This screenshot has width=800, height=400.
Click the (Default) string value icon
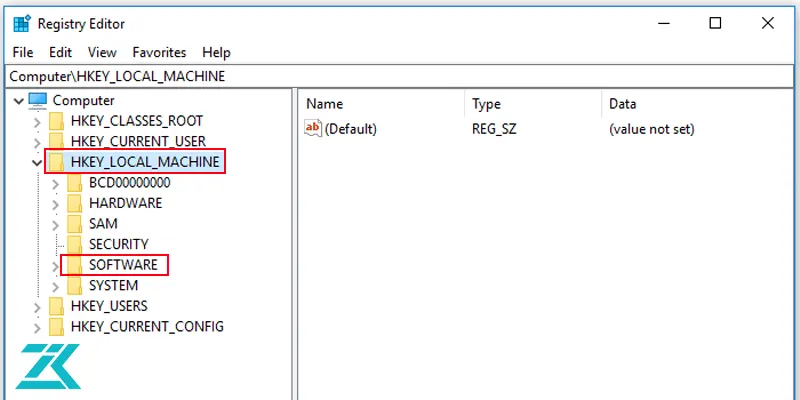click(x=313, y=128)
